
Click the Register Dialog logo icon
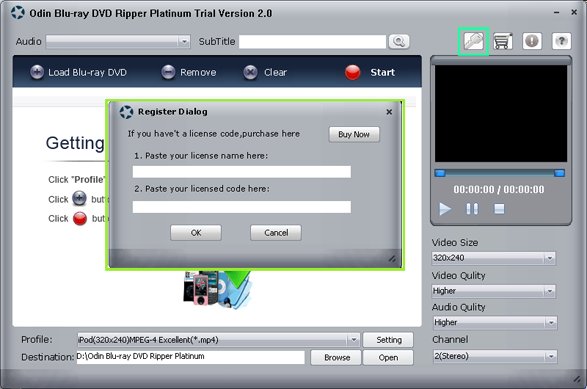tap(126, 112)
